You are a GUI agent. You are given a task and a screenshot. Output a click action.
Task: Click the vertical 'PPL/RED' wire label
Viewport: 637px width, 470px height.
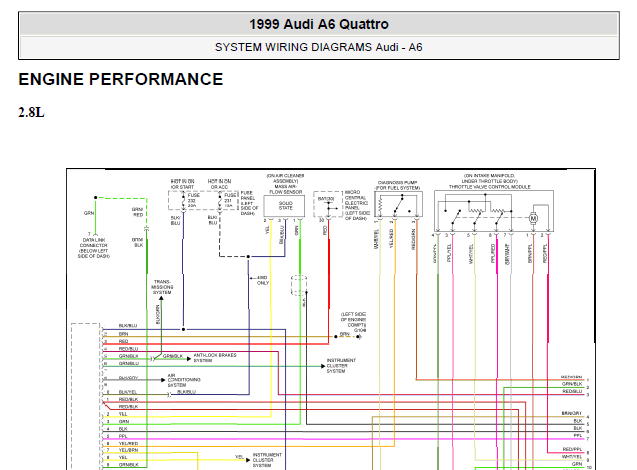click(493, 253)
